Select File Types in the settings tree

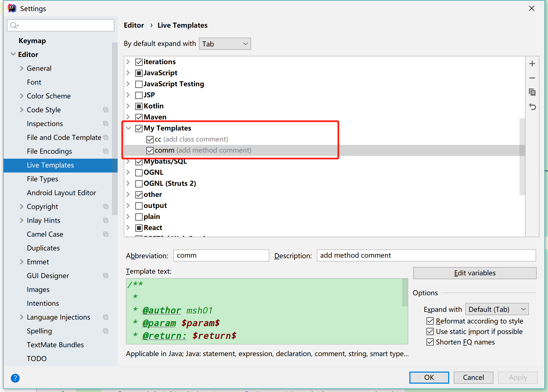(x=42, y=179)
